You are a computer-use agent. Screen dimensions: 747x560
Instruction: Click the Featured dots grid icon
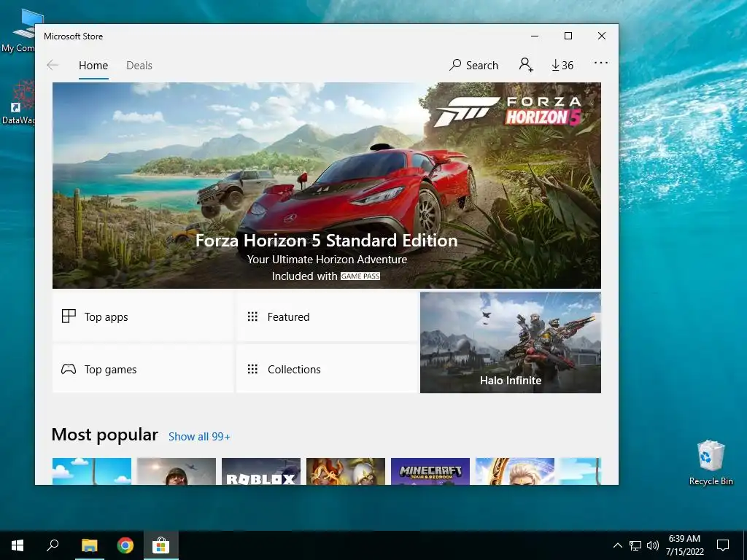tap(252, 316)
